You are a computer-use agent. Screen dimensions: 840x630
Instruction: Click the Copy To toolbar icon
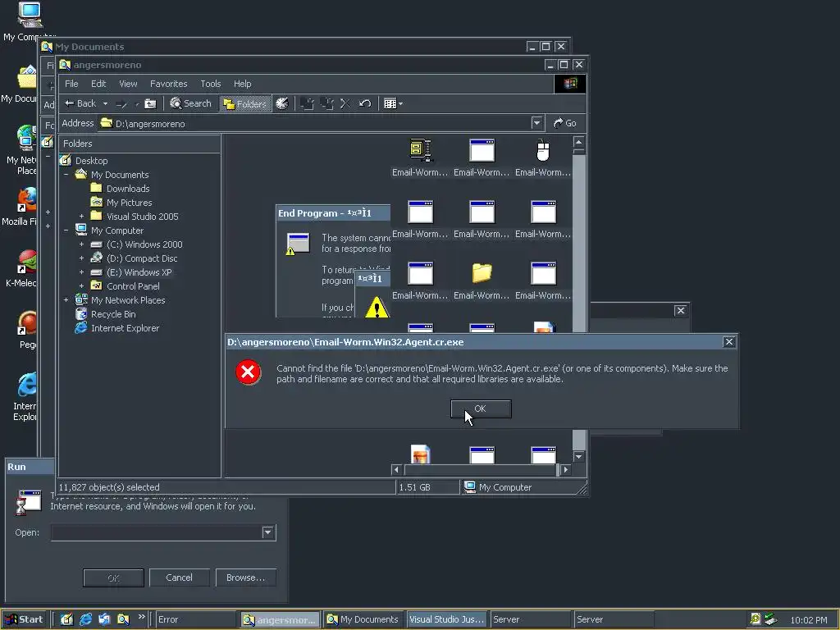tap(326, 103)
